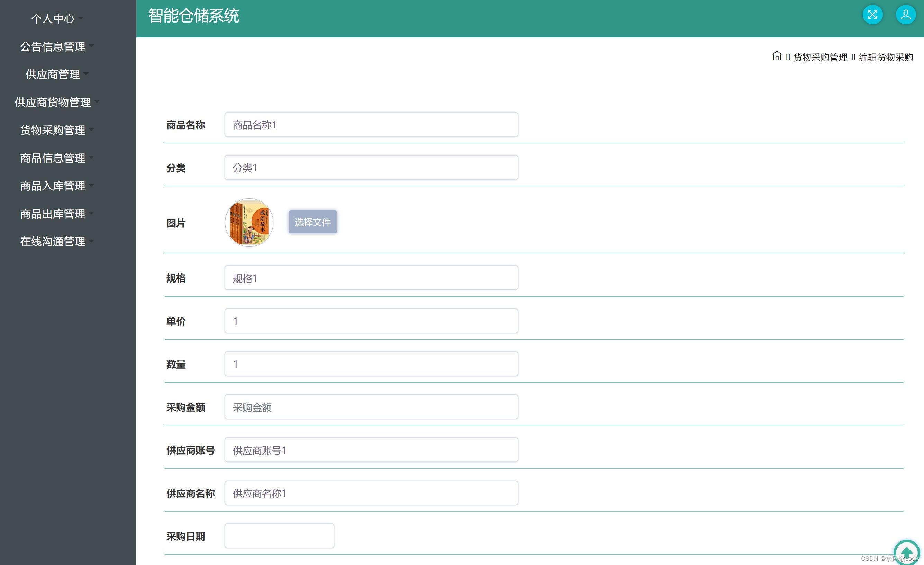Open the 供应商货物管理 sidebar item
This screenshot has height=565, width=924.
53,102
